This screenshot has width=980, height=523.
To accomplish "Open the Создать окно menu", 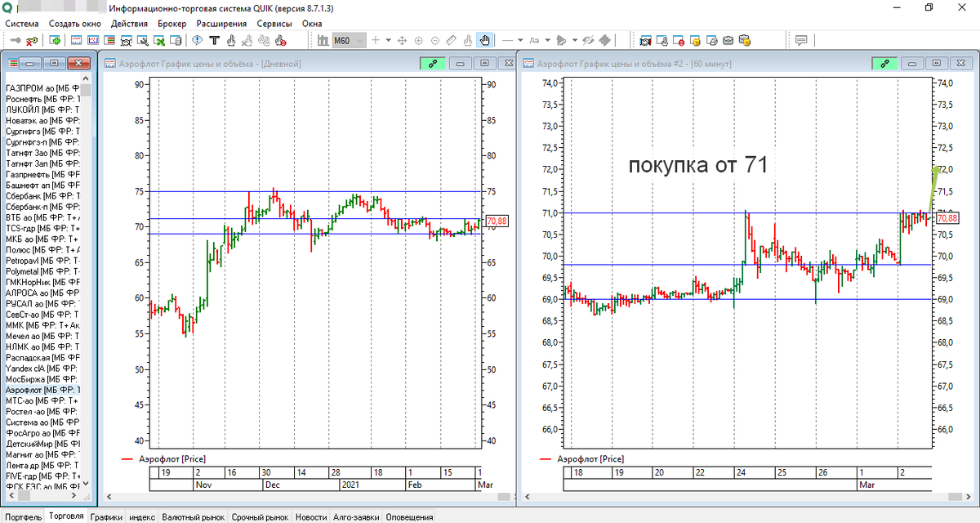I will tap(75, 24).
